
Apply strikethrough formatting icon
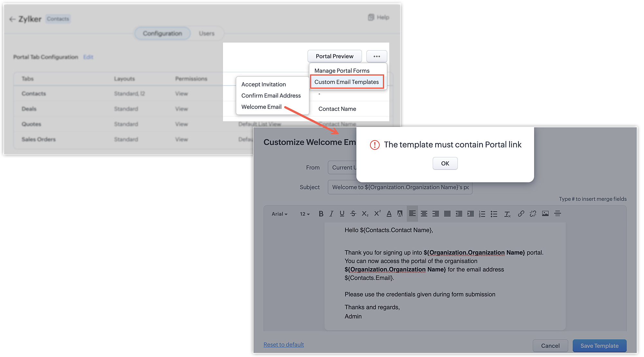pos(353,214)
